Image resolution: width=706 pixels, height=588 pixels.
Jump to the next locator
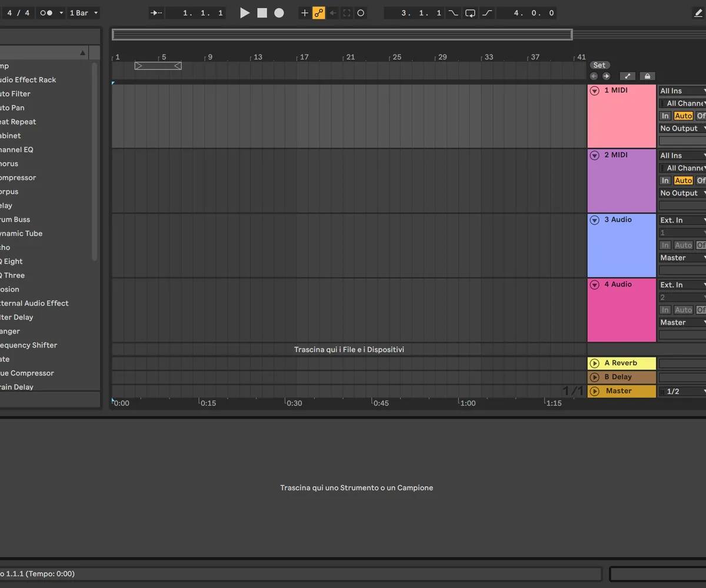(606, 76)
